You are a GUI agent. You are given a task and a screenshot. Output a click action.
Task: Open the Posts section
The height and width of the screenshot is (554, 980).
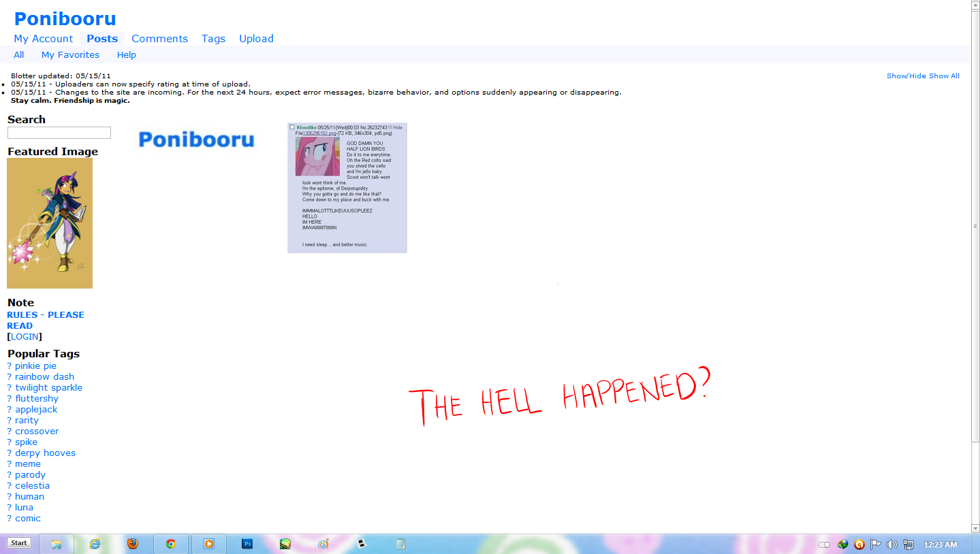102,39
